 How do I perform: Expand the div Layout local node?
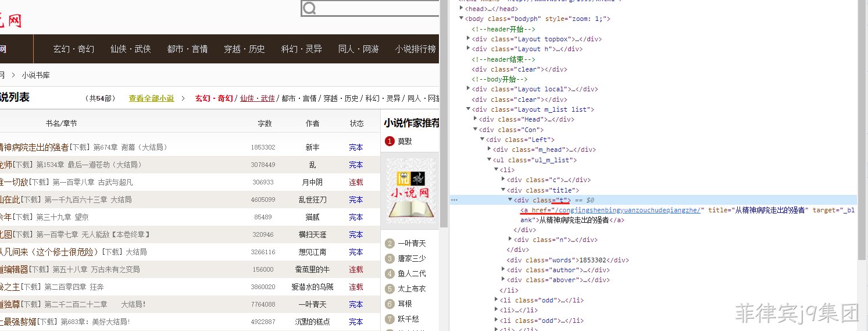coord(468,89)
